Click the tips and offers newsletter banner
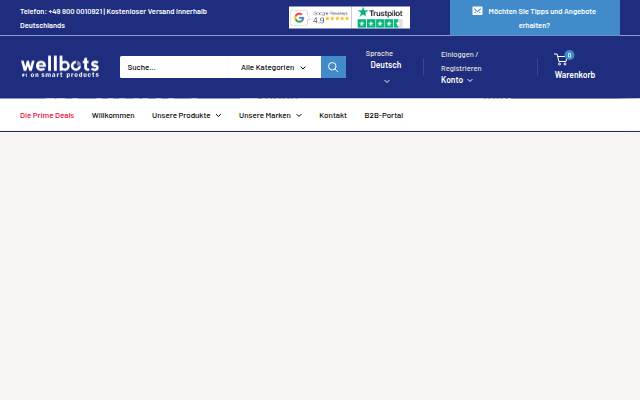The image size is (640, 400). click(535, 18)
